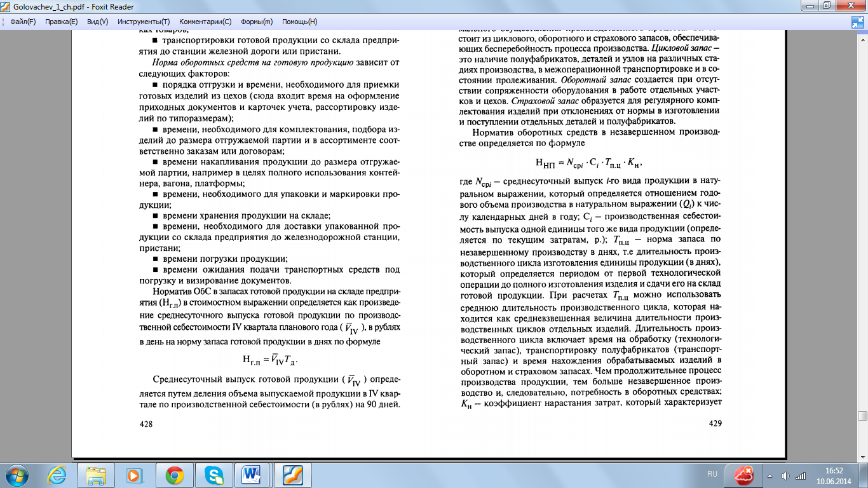Open the Инструменты(T) menu
The image size is (868, 488).
(x=144, y=22)
